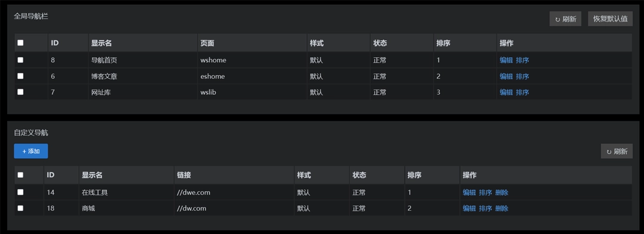The image size is (644, 234).
Task: Refresh the 自定义导航 table
Action: [x=617, y=152]
